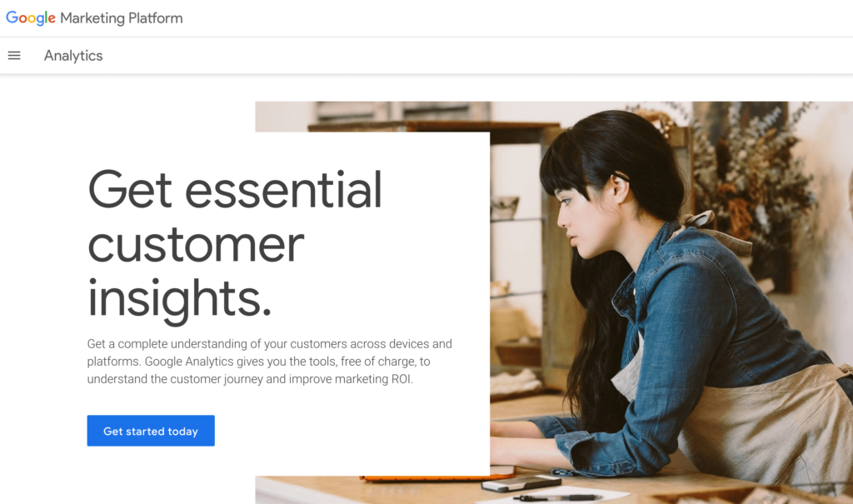The width and height of the screenshot is (853, 504).
Task: Select the Analytics product title
Action: [x=73, y=56]
